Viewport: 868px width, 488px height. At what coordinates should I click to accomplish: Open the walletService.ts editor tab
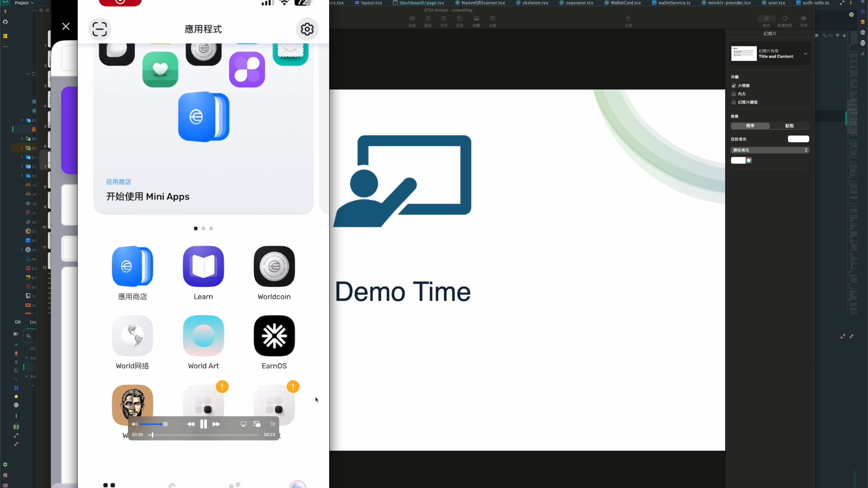(x=671, y=3)
